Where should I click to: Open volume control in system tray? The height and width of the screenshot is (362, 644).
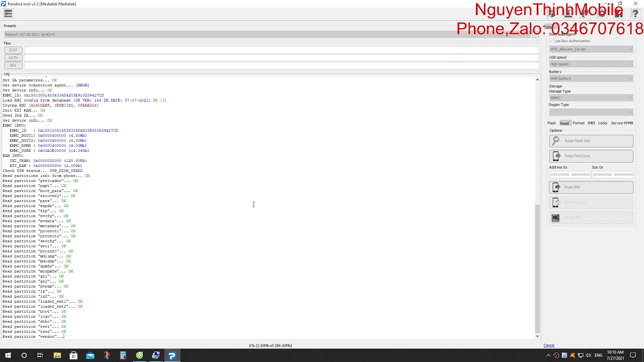pyautogui.click(x=588, y=355)
